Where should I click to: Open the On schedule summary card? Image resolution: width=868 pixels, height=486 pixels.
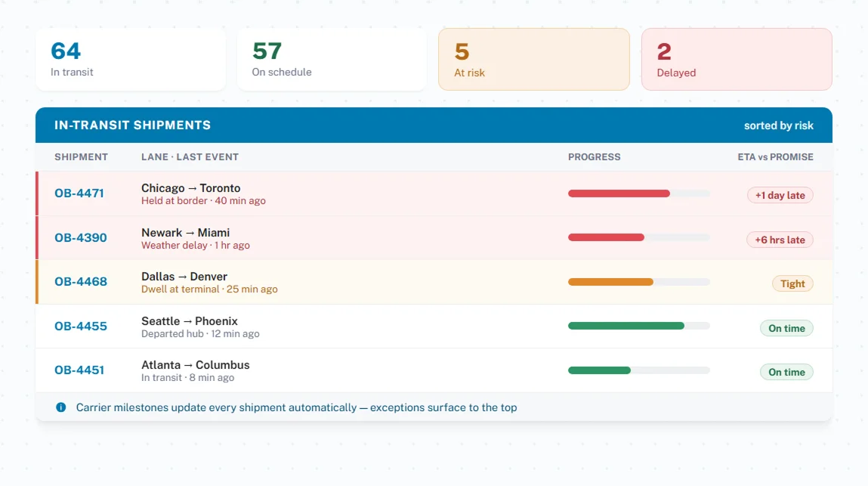pyautogui.click(x=332, y=59)
